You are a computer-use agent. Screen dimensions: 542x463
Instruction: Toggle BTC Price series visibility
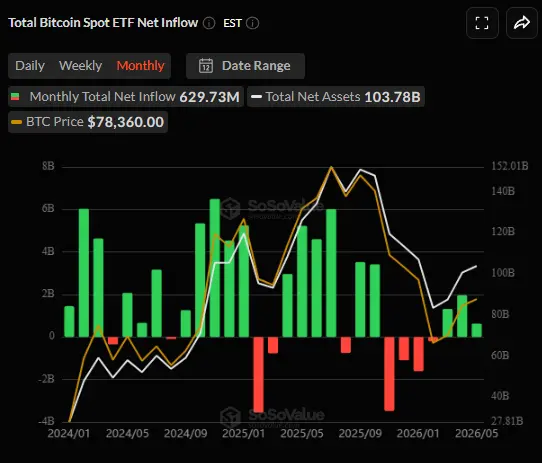(x=88, y=122)
